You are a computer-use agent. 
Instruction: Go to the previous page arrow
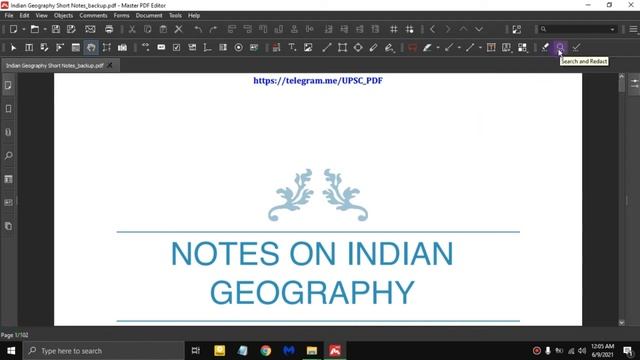(x=463, y=29)
